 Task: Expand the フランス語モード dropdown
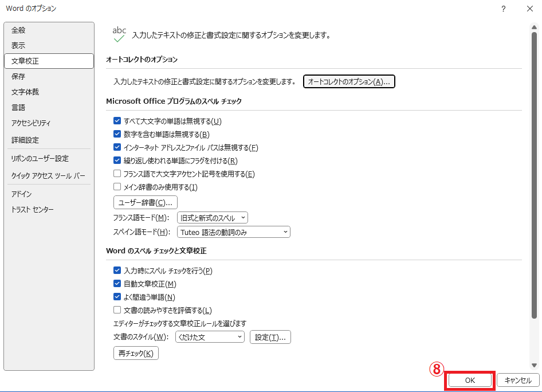212,218
